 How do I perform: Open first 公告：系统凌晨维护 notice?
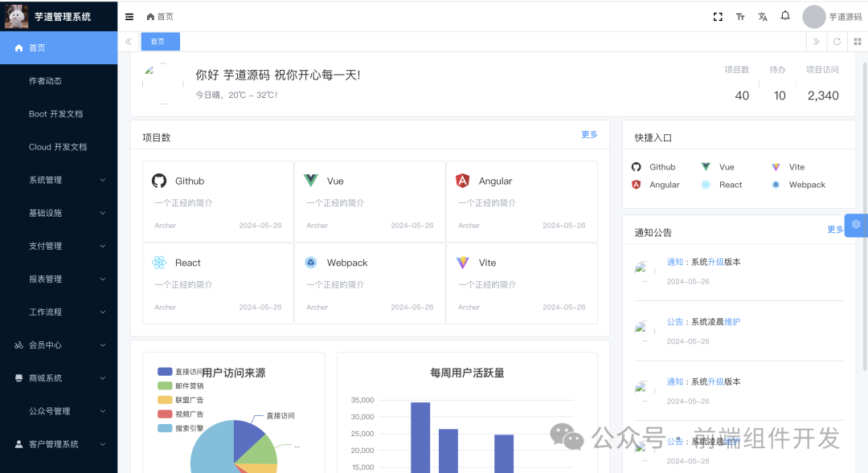point(703,321)
